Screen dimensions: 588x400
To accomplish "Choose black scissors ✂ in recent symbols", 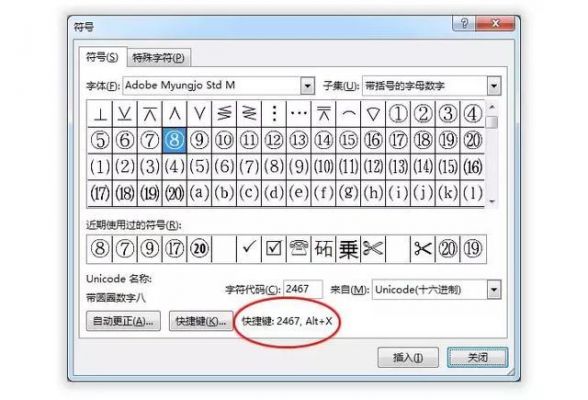I will tap(423, 249).
